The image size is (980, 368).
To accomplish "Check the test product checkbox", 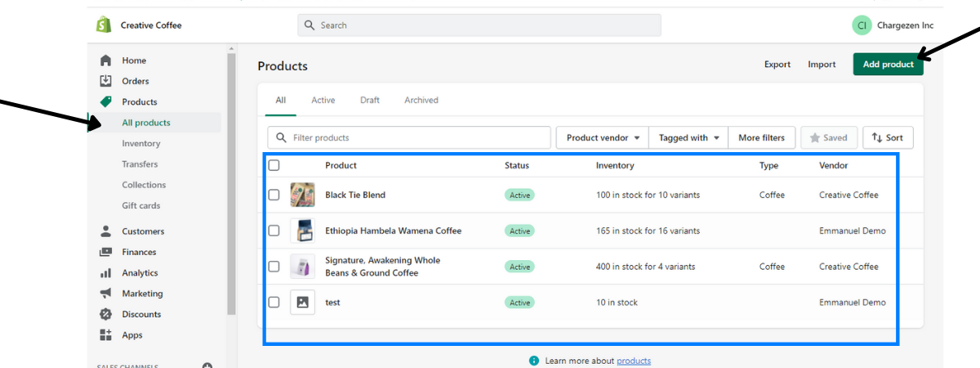I will point(274,303).
